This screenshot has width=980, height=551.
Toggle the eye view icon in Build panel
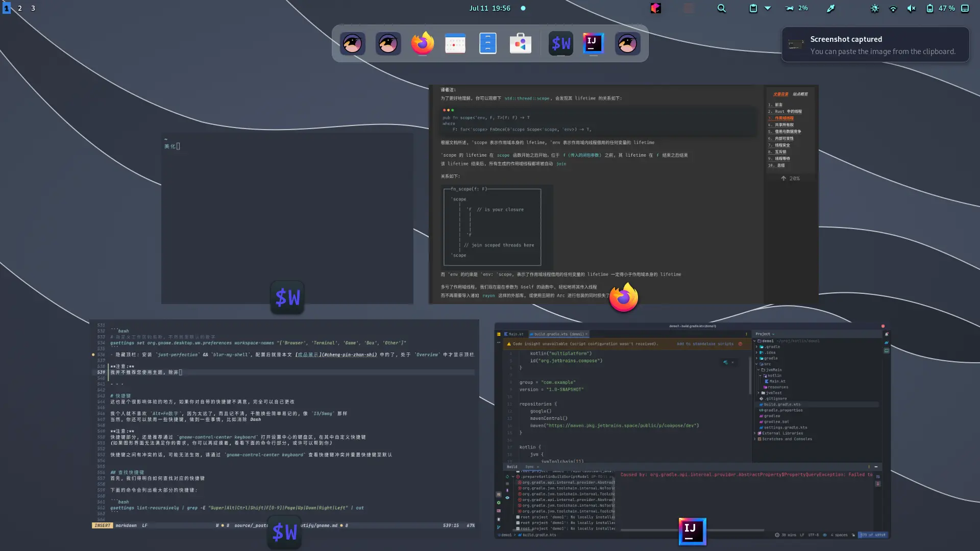pos(507,497)
